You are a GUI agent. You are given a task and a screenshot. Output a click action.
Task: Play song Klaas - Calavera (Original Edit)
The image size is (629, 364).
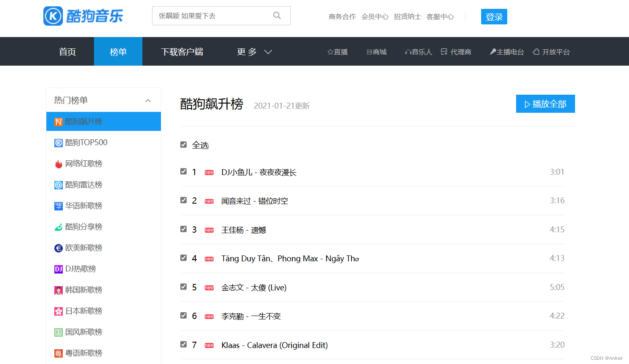[275, 345]
